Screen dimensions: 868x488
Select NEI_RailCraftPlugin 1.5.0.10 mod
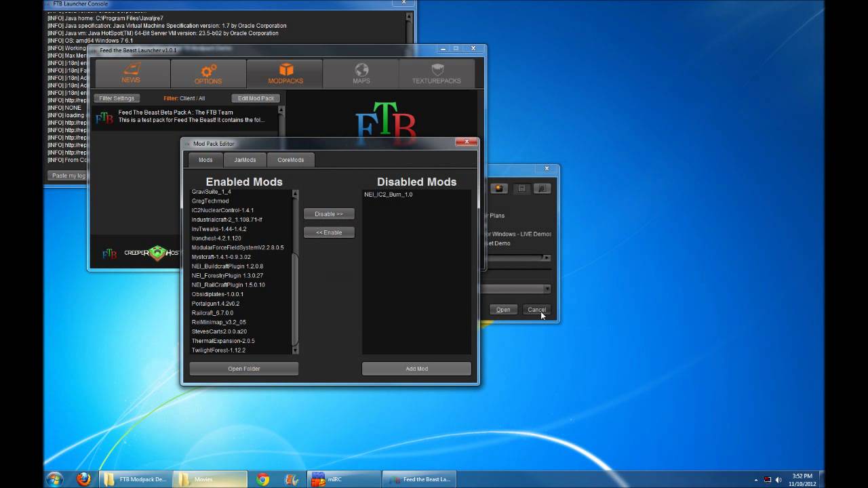pyautogui.click(x=229, y=285)
